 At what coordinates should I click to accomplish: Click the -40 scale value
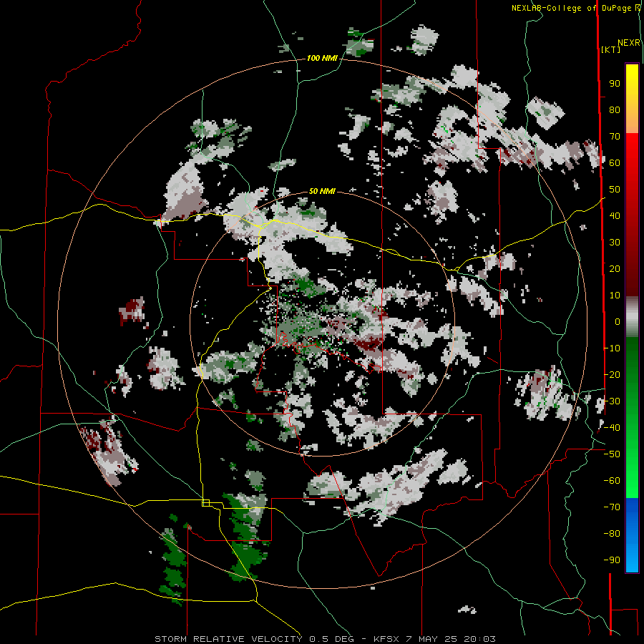click(612, 428)
